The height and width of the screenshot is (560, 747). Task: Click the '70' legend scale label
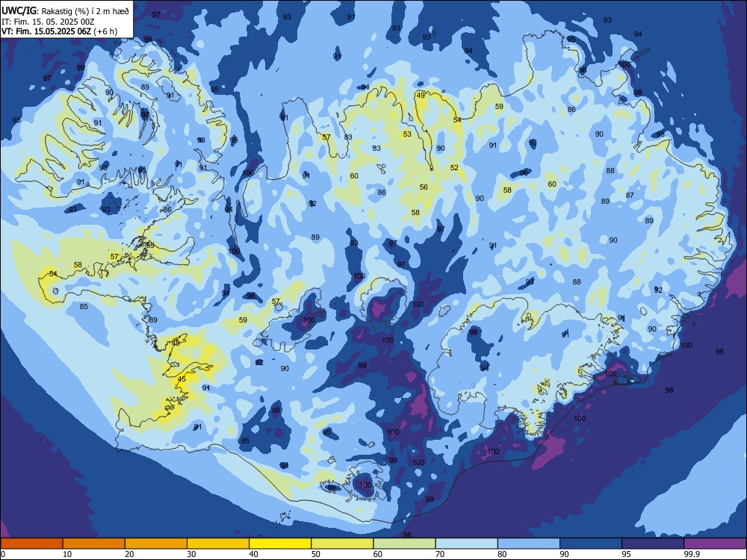click(x=440, y=554)
